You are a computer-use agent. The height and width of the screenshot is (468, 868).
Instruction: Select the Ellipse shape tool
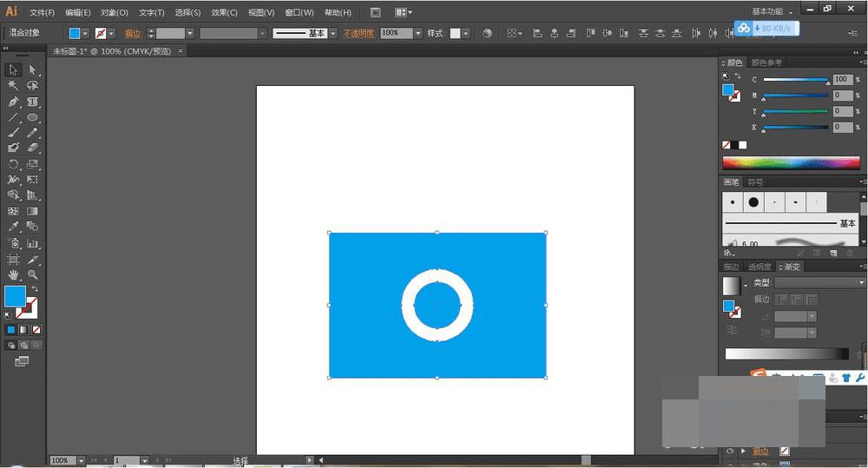(x=32, y=117)
